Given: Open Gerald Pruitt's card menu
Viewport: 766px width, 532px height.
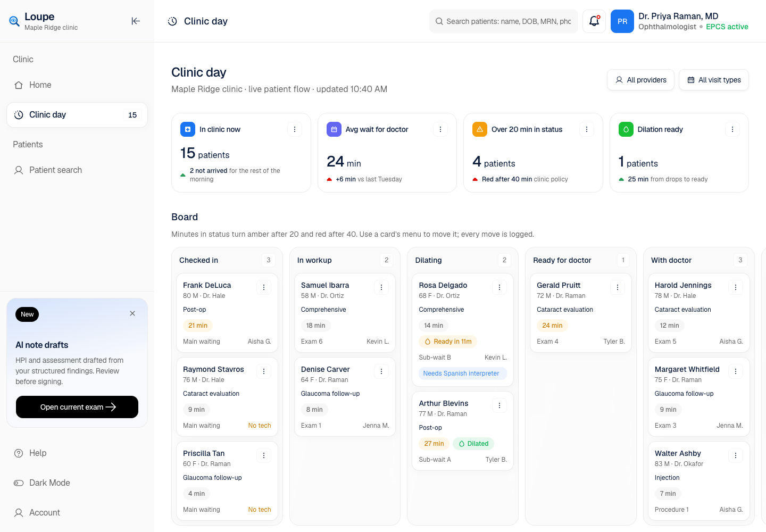Looking at the screenshot, I should point(618,287).
